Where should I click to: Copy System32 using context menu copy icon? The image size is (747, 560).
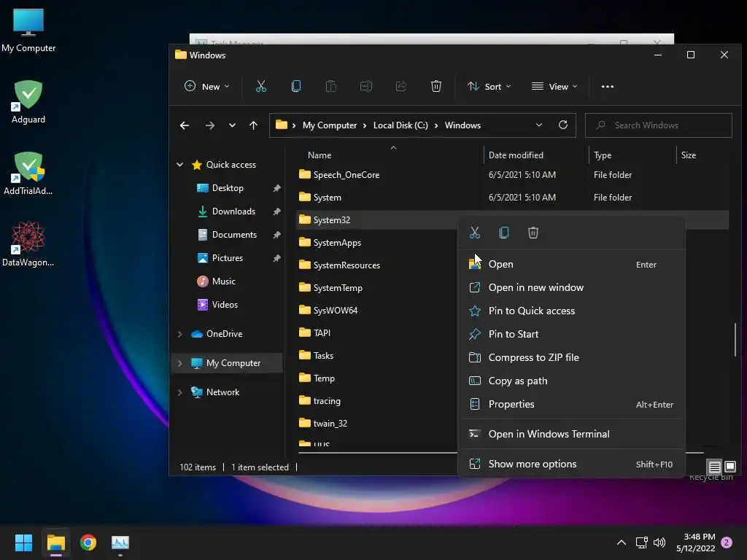pyautogui.click(x=503, y=233)
